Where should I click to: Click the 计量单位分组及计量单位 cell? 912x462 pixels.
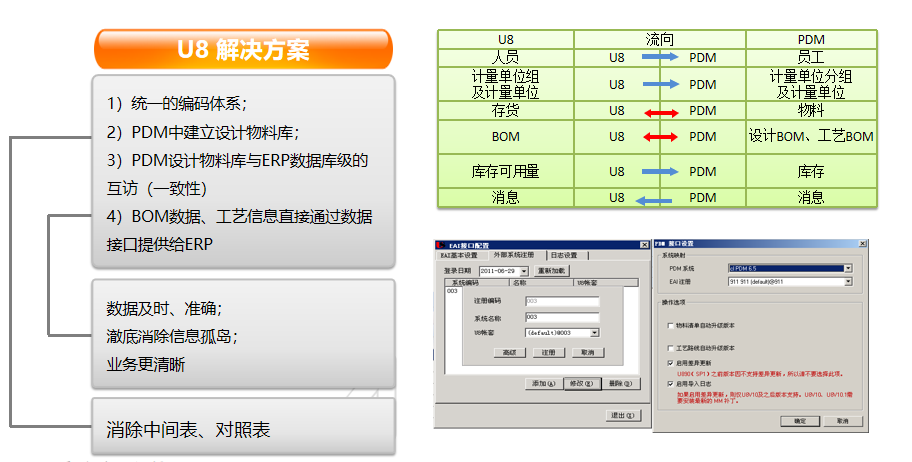811,84
